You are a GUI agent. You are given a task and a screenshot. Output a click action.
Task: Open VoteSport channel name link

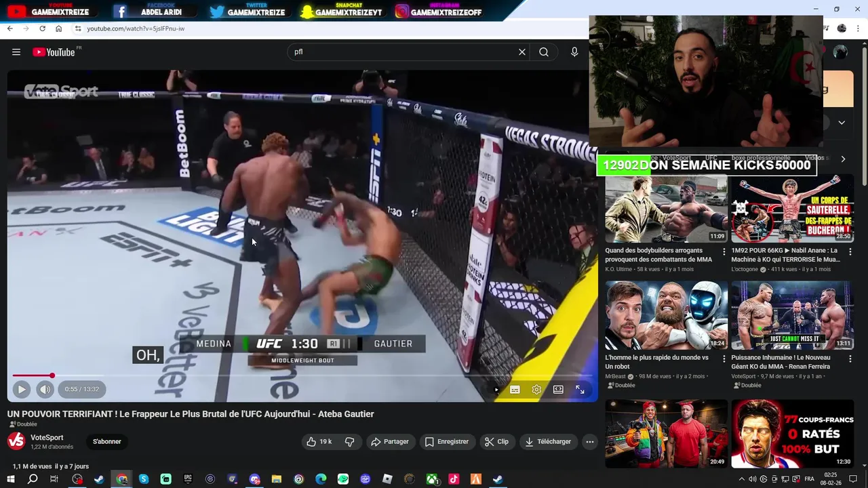tap(47, 438)
